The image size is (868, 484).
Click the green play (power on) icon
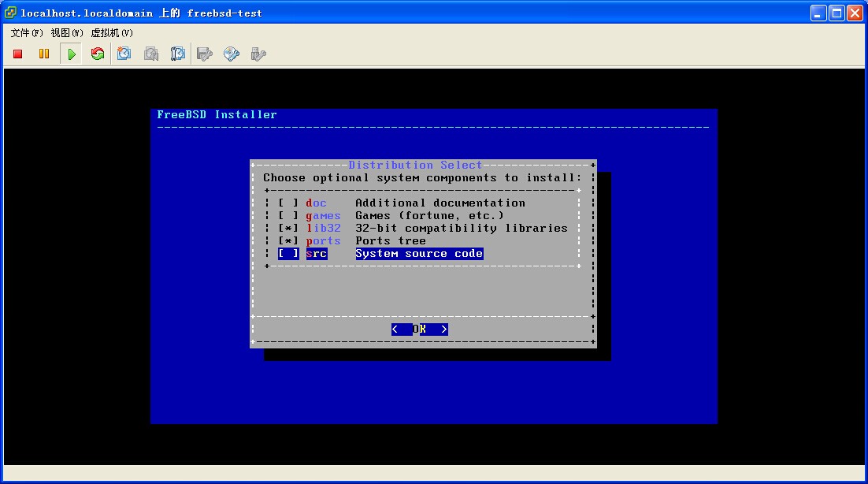(x=72, y=54)
